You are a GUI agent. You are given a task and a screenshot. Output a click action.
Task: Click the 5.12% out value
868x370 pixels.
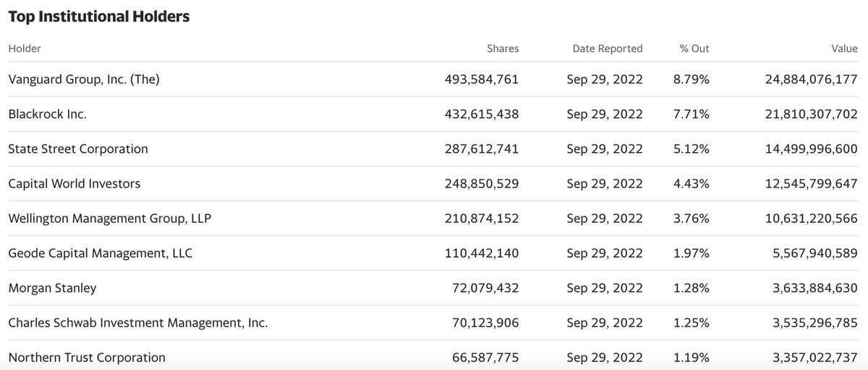[x=691, y=149]
